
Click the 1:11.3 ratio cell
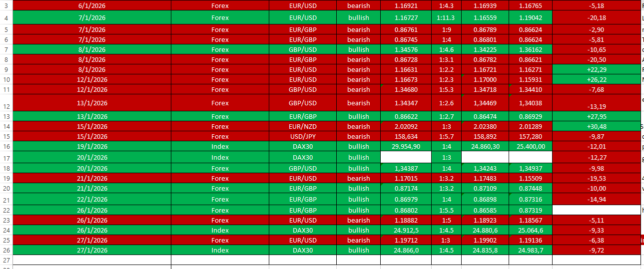[x=446, y=17]
